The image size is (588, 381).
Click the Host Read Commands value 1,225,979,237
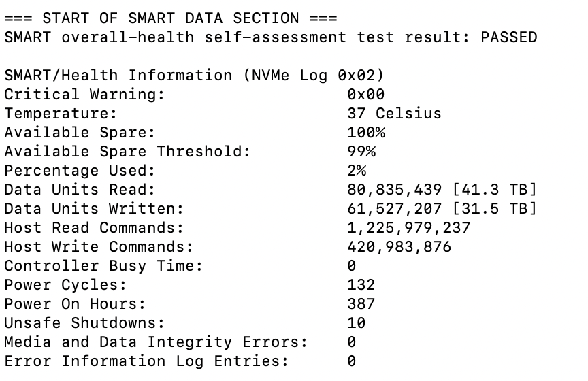[x=409, y=228]
